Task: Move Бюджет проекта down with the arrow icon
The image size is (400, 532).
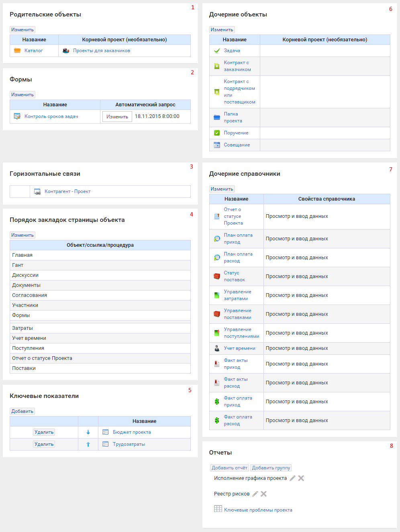Action: pos(88,432)
